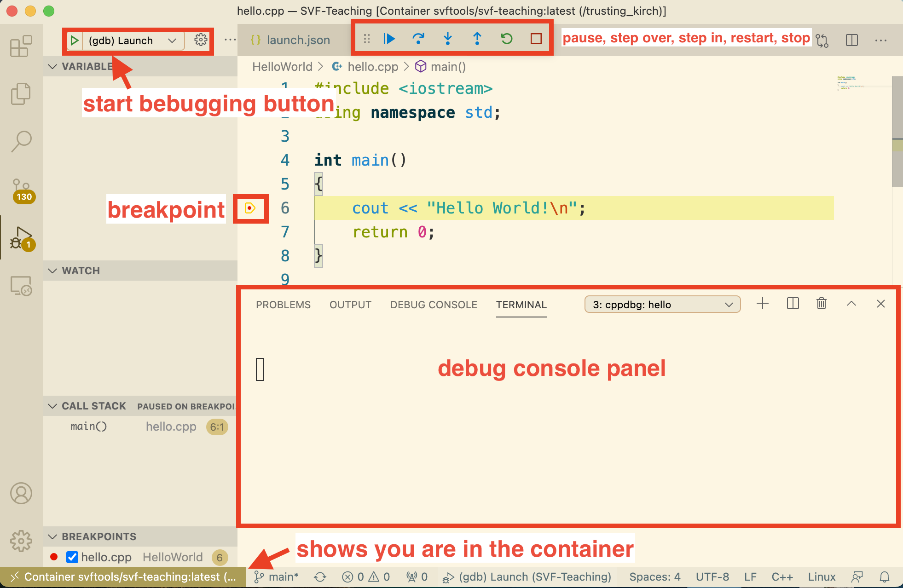
Task: Restart the debugging session
Action: coord(507,39)
